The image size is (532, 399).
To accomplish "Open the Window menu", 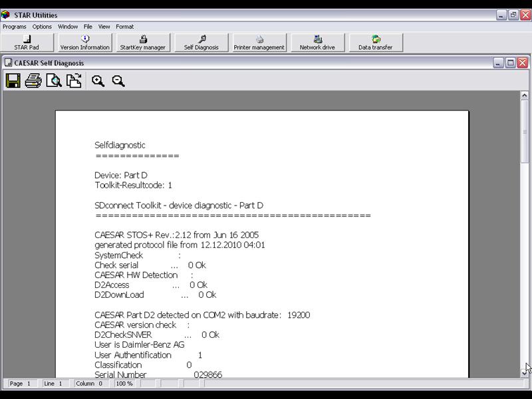I will [x=68, y=27].
